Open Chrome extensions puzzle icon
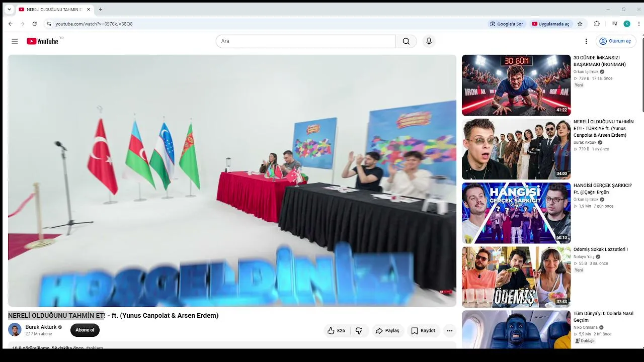Screen dimensions: 644x362 click(x=597, y=24)
